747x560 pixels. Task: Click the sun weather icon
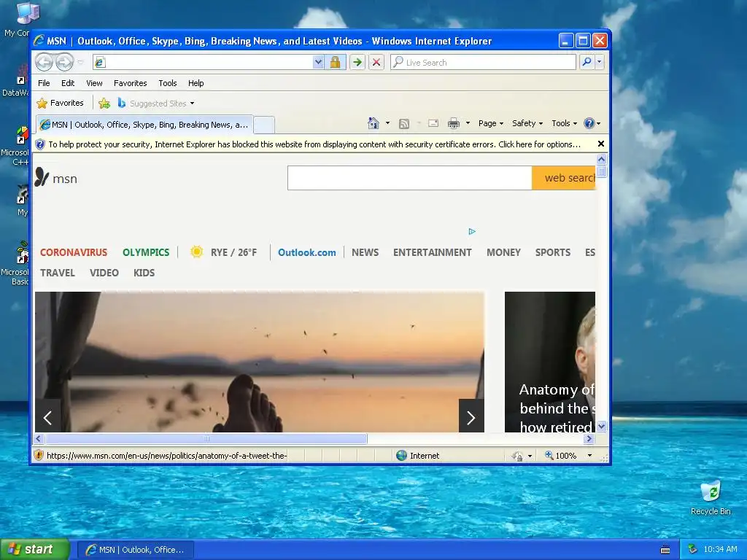click(x=196, y=252)
